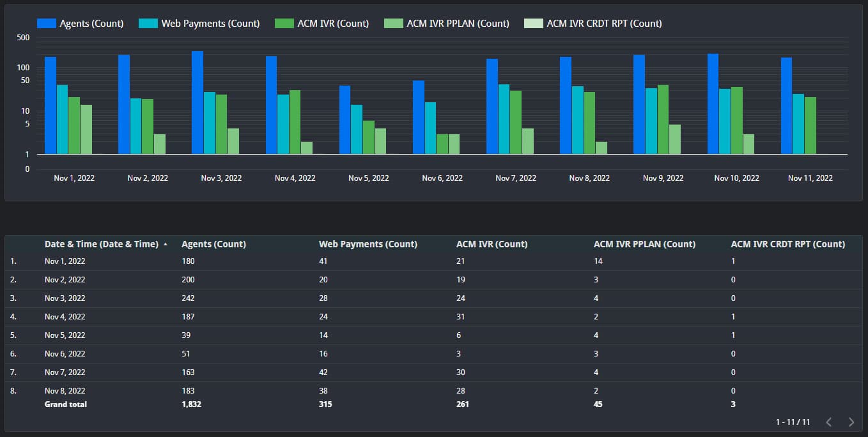
Task: Click Nov 6, 2022 chart axis label
Action: pos(442,178)
